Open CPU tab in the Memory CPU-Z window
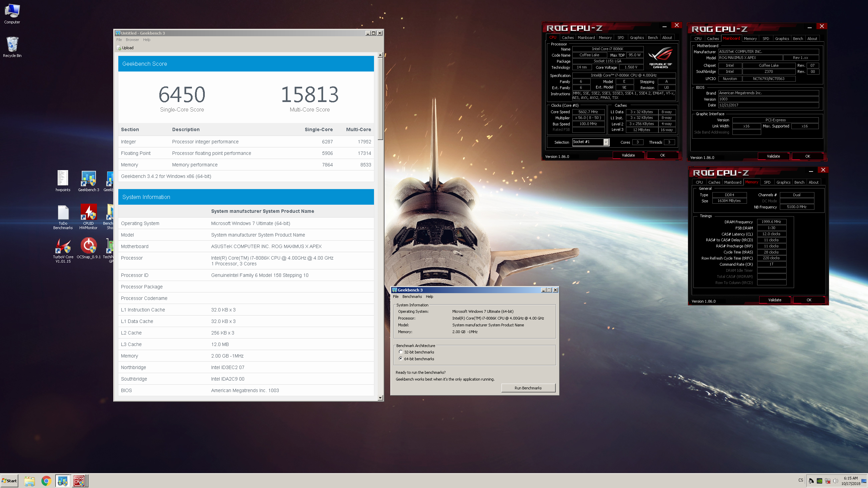 click(699, 182)
